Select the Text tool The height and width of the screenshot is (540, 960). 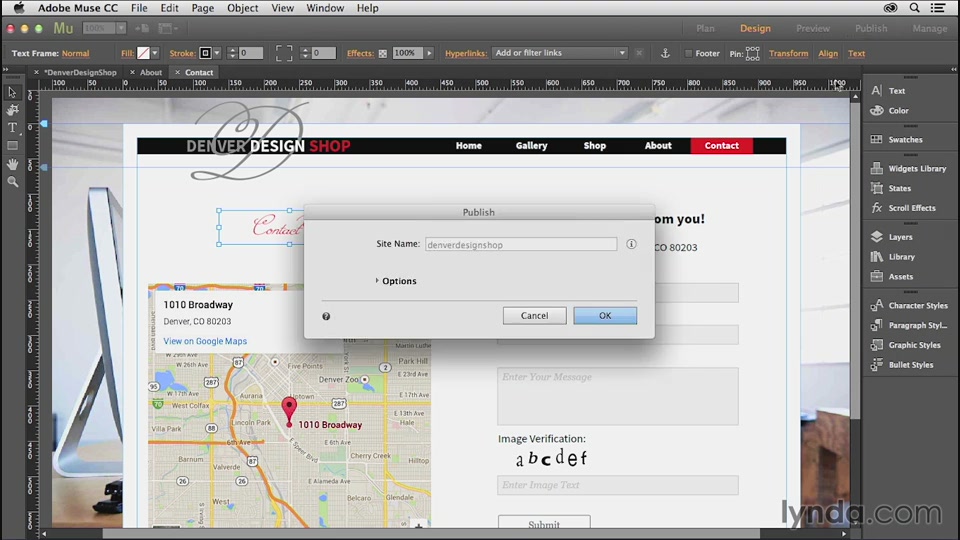click(x=12, y=128)
